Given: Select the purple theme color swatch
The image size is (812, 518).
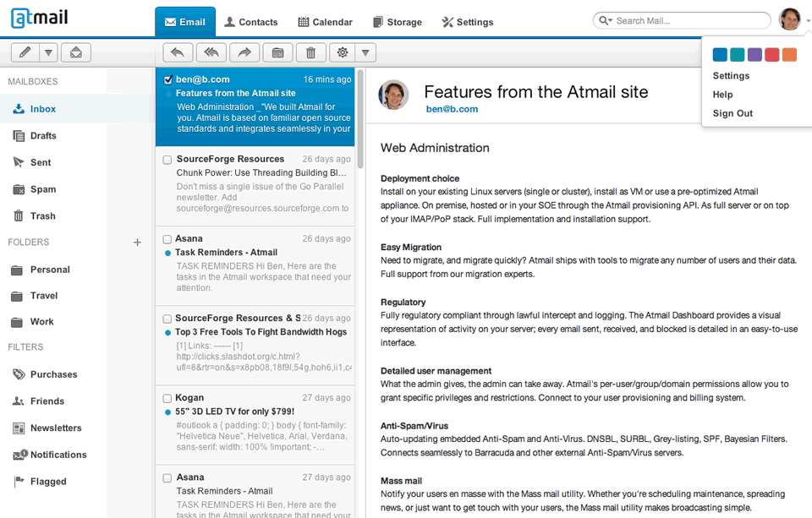Looking at the screenshot, I should coord(754,54).
